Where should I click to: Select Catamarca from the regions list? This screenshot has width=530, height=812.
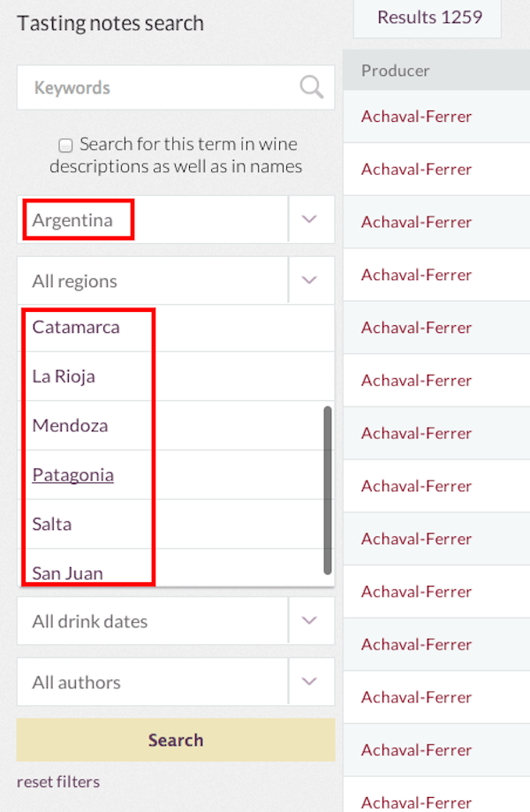(x=76, y=327)
